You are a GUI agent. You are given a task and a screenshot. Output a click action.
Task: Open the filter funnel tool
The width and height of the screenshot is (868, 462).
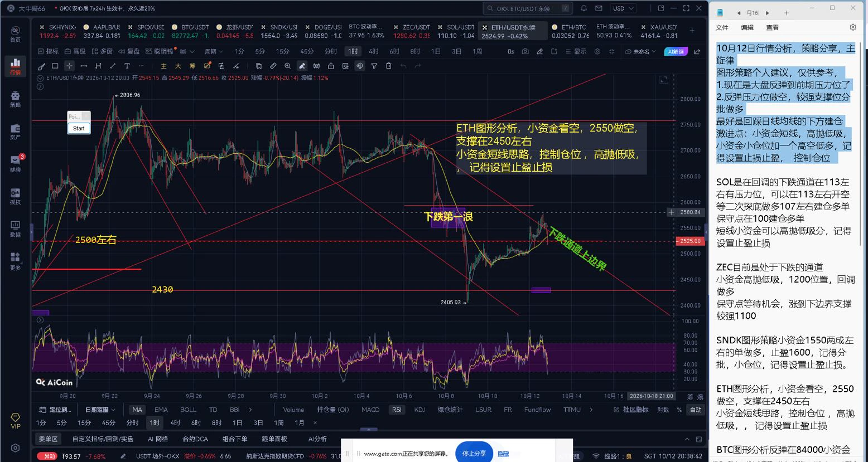point(374,66)
